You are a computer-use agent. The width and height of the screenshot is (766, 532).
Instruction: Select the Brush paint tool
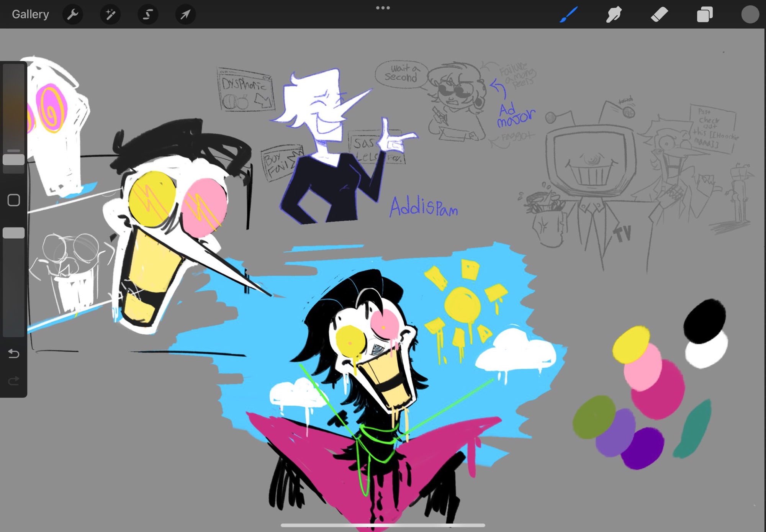point(568,15)
